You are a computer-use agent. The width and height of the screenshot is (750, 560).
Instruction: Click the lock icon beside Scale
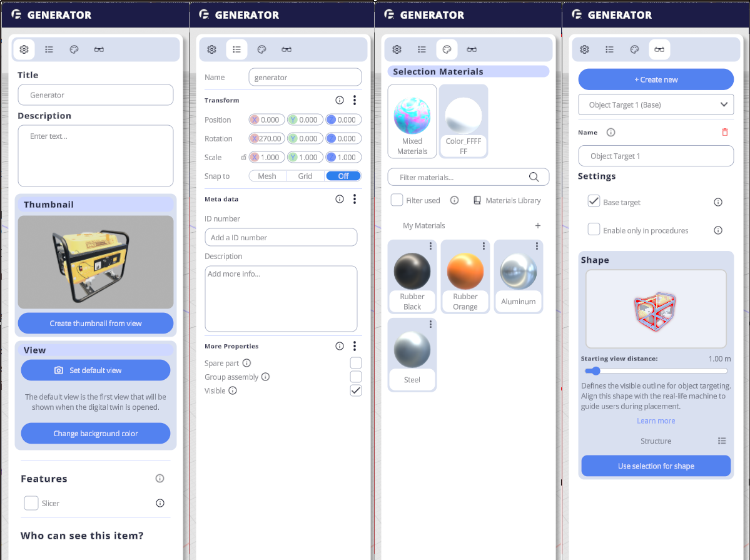pos(243,158)
